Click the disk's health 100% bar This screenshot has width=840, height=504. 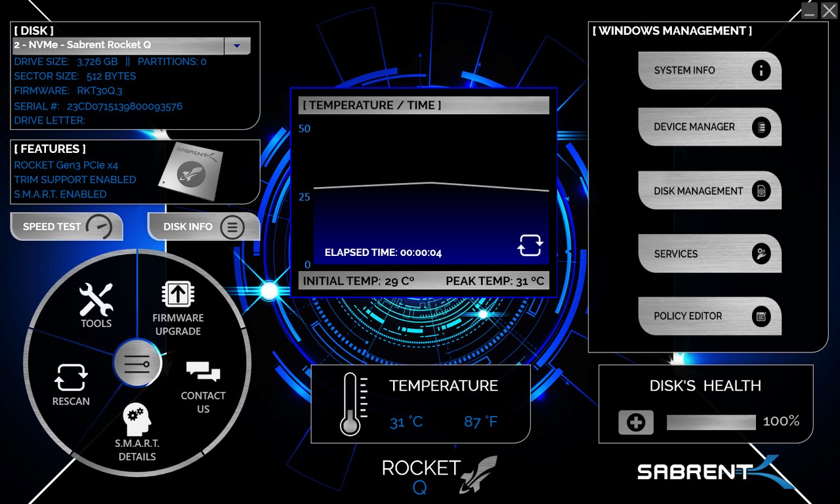click(x=711, y=422)
